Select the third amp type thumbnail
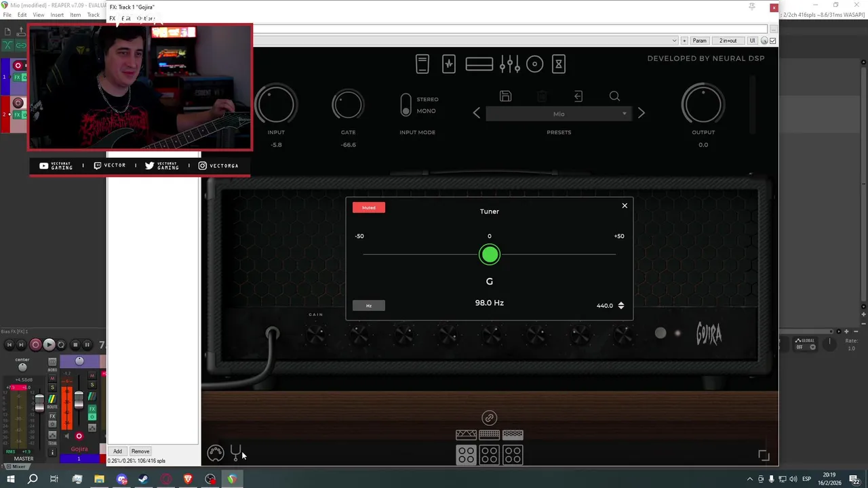Screen dimensions: 868x488 coord(513,434)
